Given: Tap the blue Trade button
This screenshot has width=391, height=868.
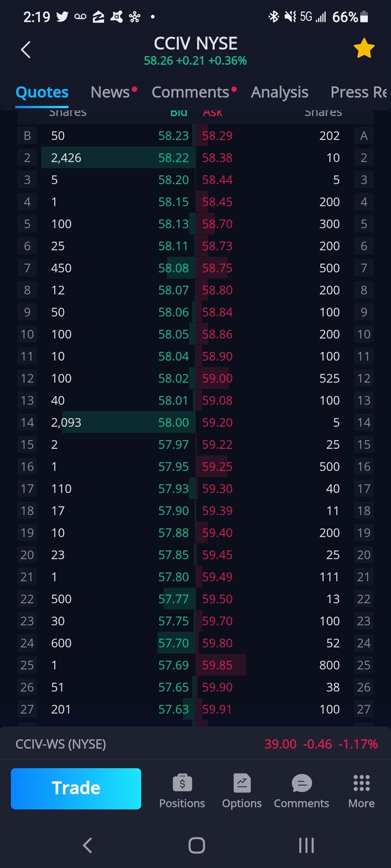Looking at the screenshot, I should (76, 789).
